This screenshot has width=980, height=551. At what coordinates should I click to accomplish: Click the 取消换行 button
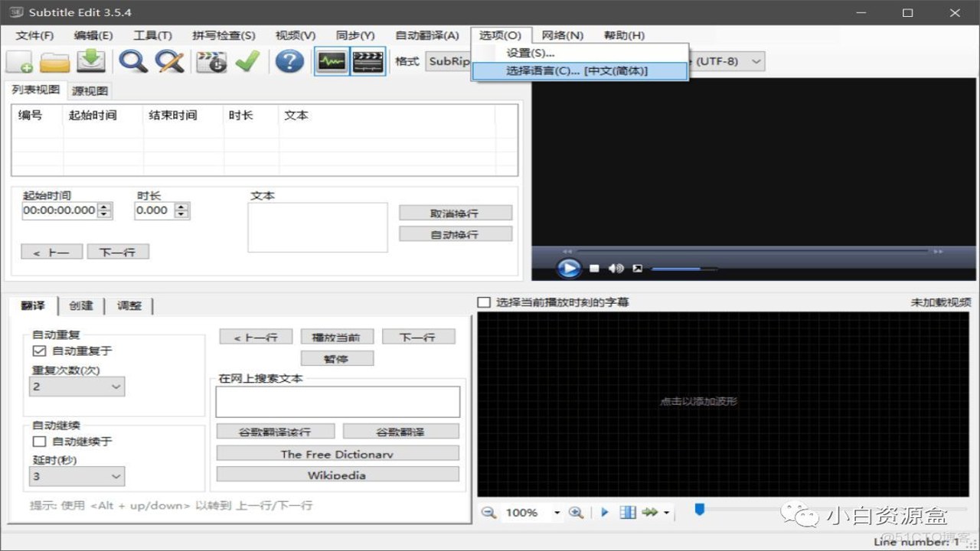click(456, 213)
